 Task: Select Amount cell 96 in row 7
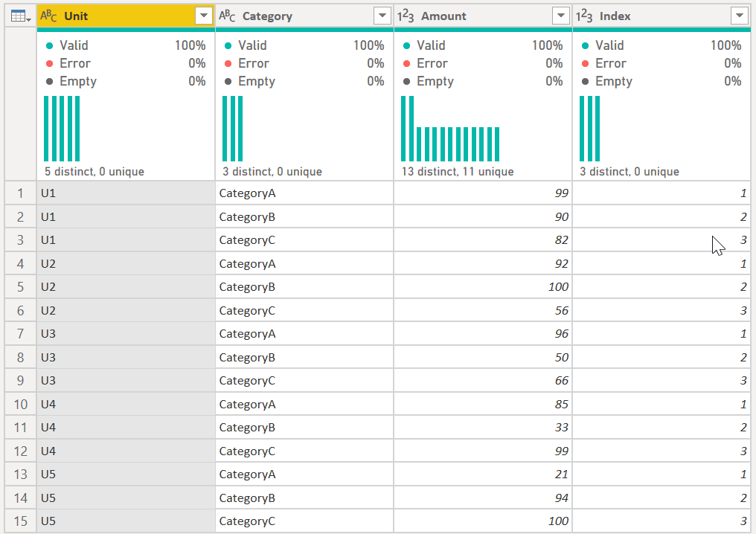(483, 333)
